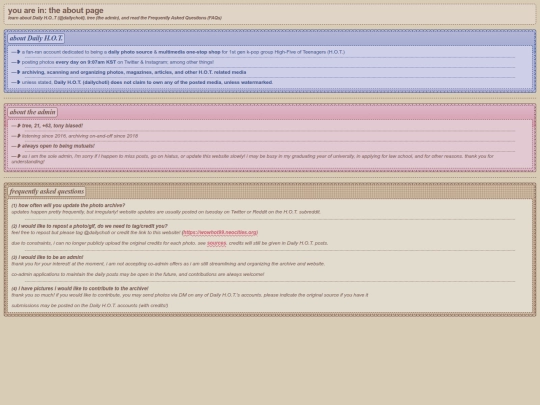Click the arrow bullet before 'a fan-ran account'
The image size is (540, 405).
click(x=16, y=52)
